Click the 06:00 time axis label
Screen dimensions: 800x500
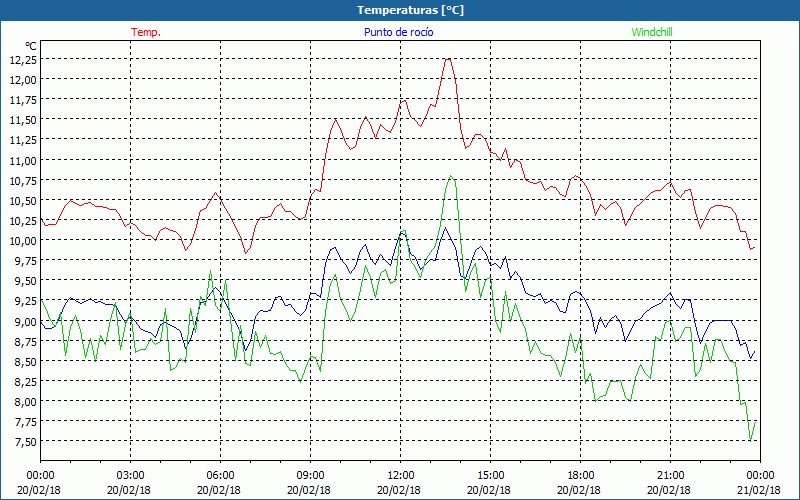(220, 476)
